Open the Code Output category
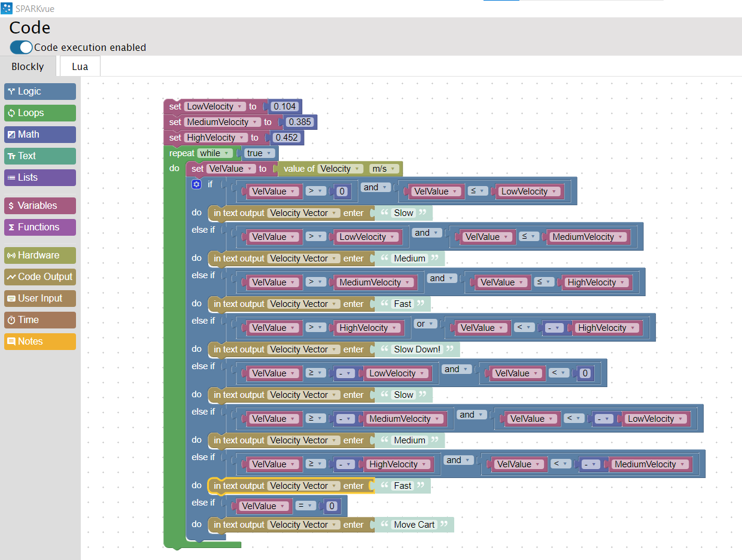 (39, 277)
